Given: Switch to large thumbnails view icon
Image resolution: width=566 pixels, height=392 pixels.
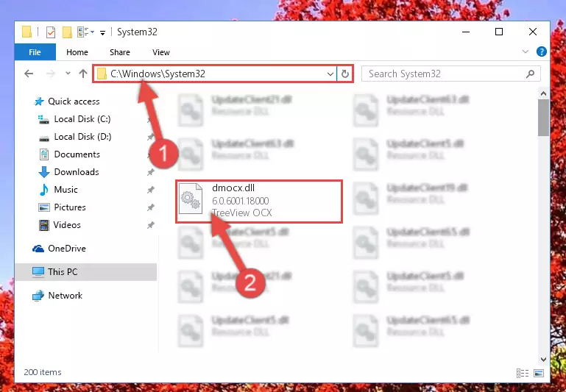Looking at the screenshot, I should pos(539,374).
